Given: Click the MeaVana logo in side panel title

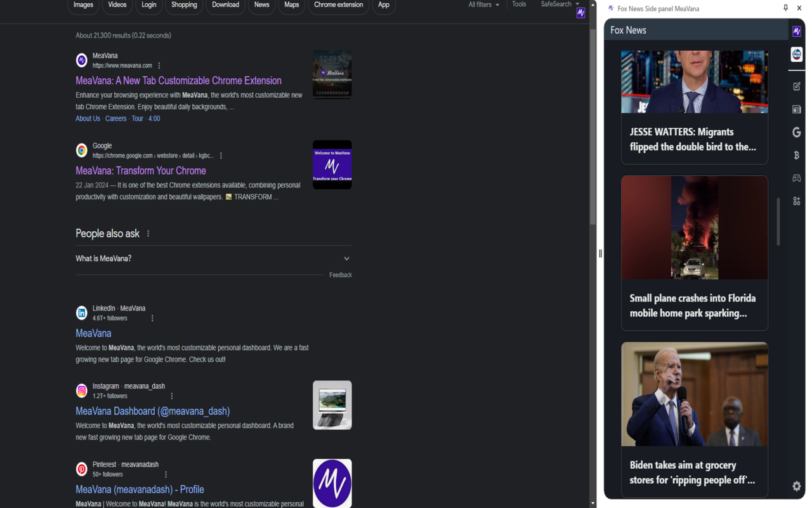Looking at the screenshot, I should point(611,8).
